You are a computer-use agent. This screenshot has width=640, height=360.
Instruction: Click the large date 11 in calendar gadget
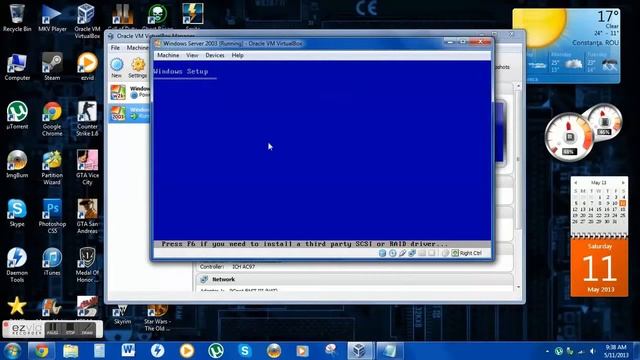pyautogui.click(x=599, y=268)
